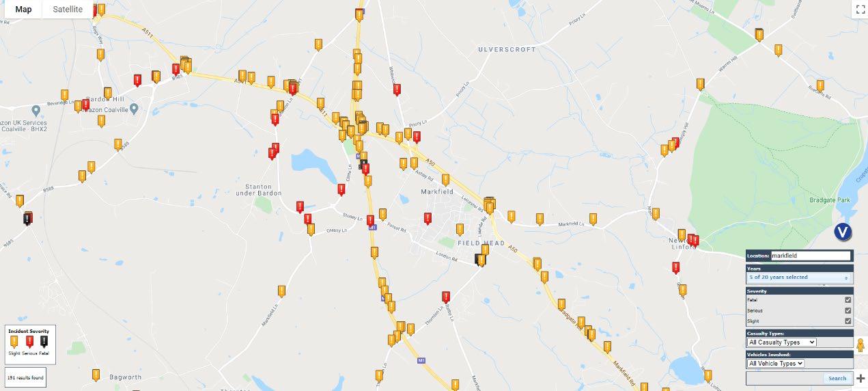Click the Search button
Viewport: 868px width, 391px height.
[837, 378]
